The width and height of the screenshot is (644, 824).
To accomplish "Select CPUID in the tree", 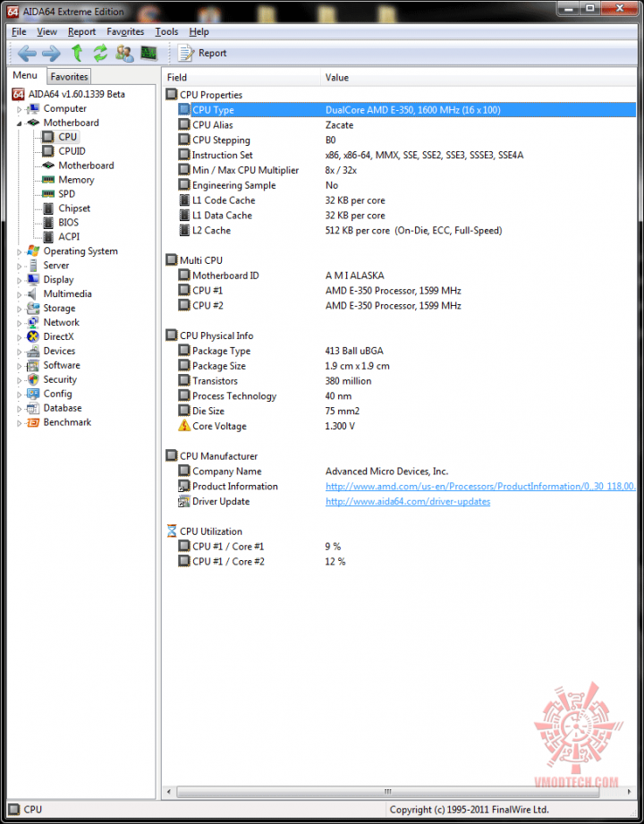I will click(x=72, y=151).
